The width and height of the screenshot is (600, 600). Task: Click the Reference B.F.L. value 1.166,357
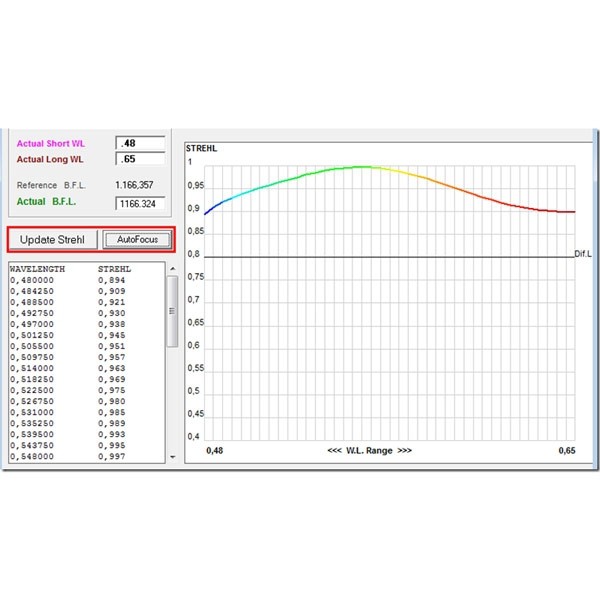134,185
